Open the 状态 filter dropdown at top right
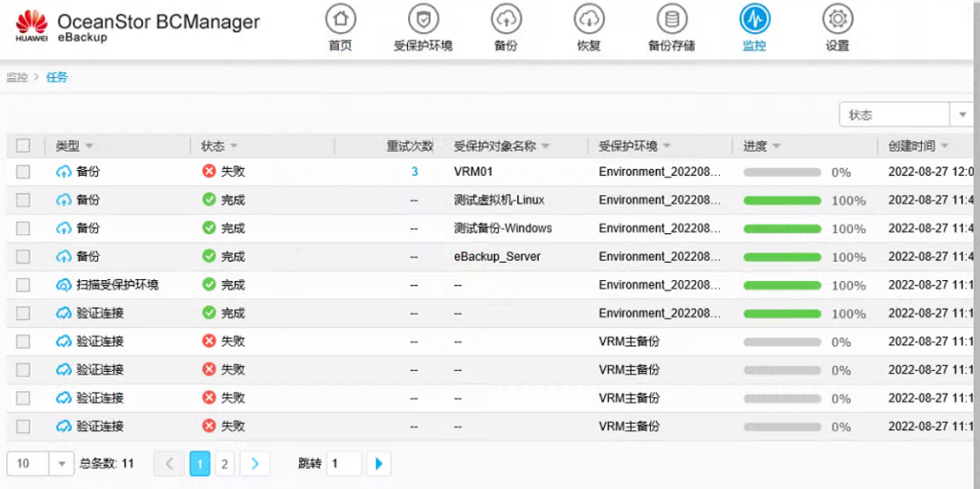Viewport: 980px width, 489px height. 962,114
